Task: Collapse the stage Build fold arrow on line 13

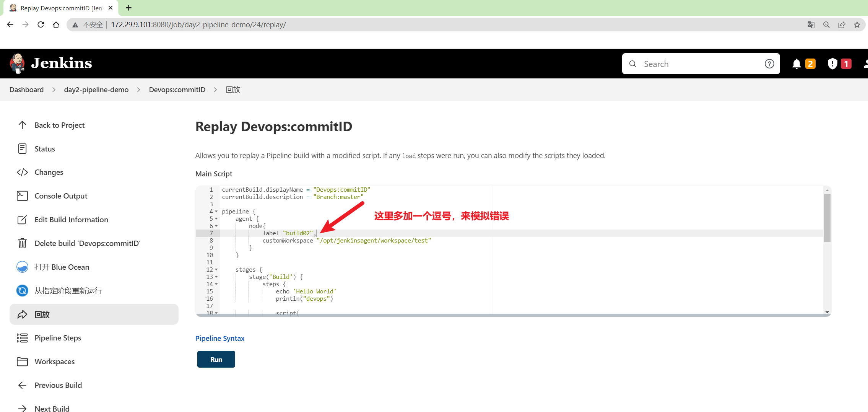Action: (216, 277)
